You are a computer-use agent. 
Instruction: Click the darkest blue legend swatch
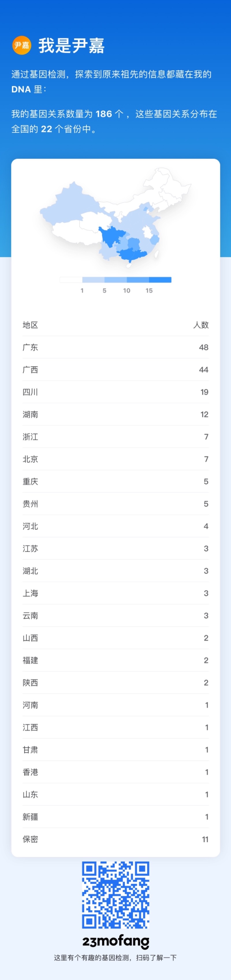(x=160, y=280)
